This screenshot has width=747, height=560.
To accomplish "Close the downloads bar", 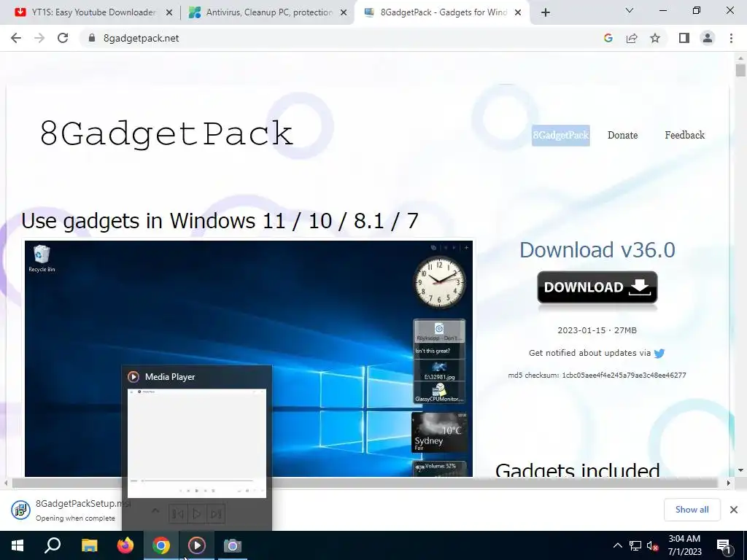I will click(734, 510).
